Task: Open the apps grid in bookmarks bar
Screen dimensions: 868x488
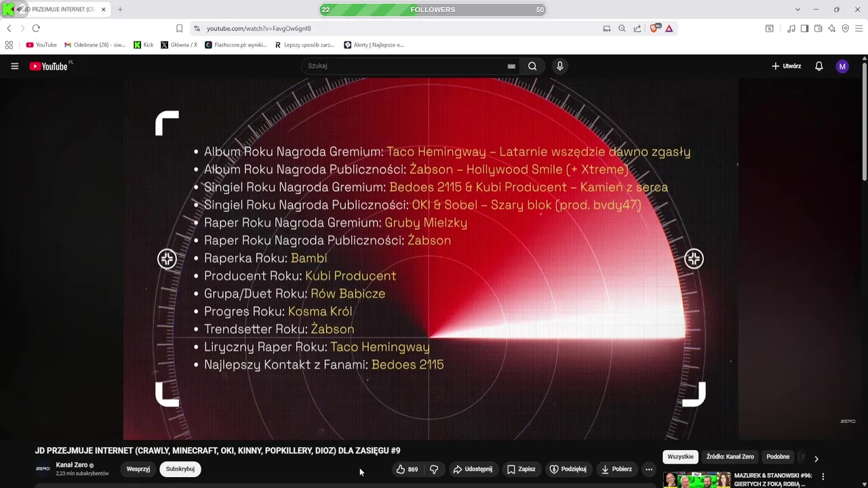Action: 9,45
